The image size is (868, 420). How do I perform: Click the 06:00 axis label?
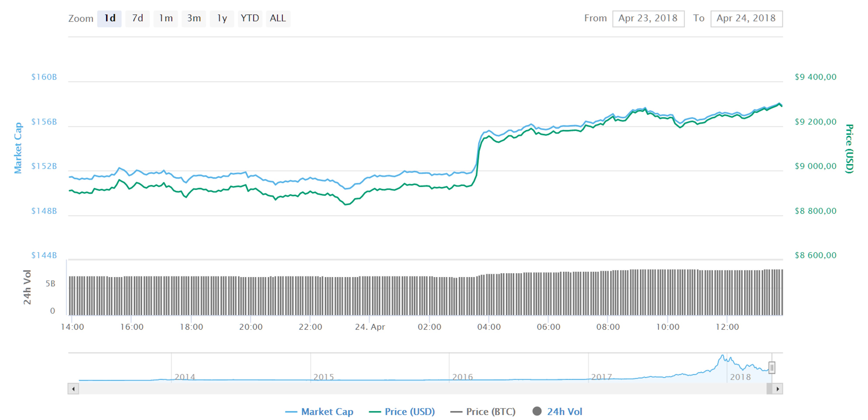click(548, 327)
